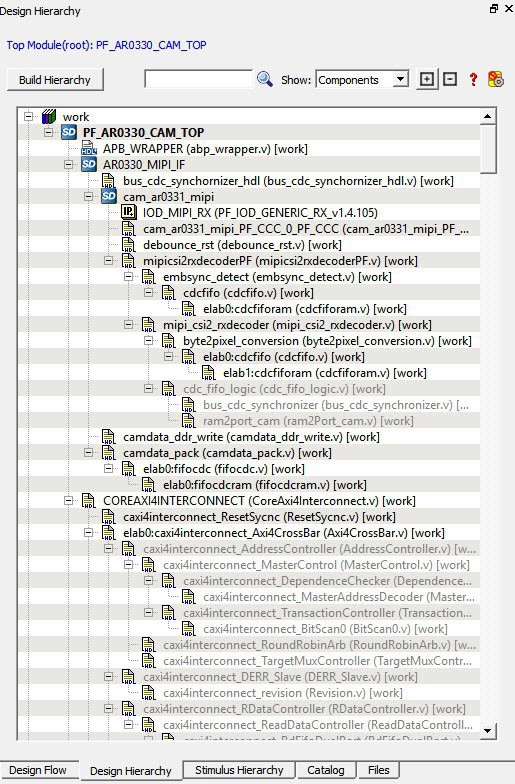The height and width of the screenshot is (784, 515).
Task: Click the collapse-all minus icon
Action: [x=450, y=80]
